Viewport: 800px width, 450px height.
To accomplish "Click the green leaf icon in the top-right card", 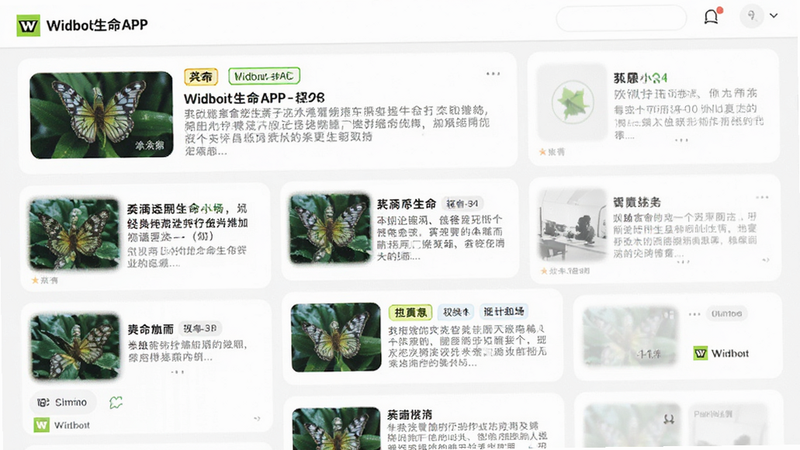I will pos(572,102).
